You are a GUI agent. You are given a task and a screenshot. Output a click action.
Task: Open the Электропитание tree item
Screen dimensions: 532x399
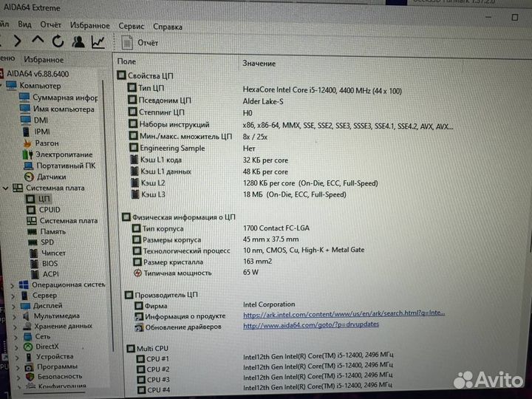pyautogui.click(x=58, y=154)
